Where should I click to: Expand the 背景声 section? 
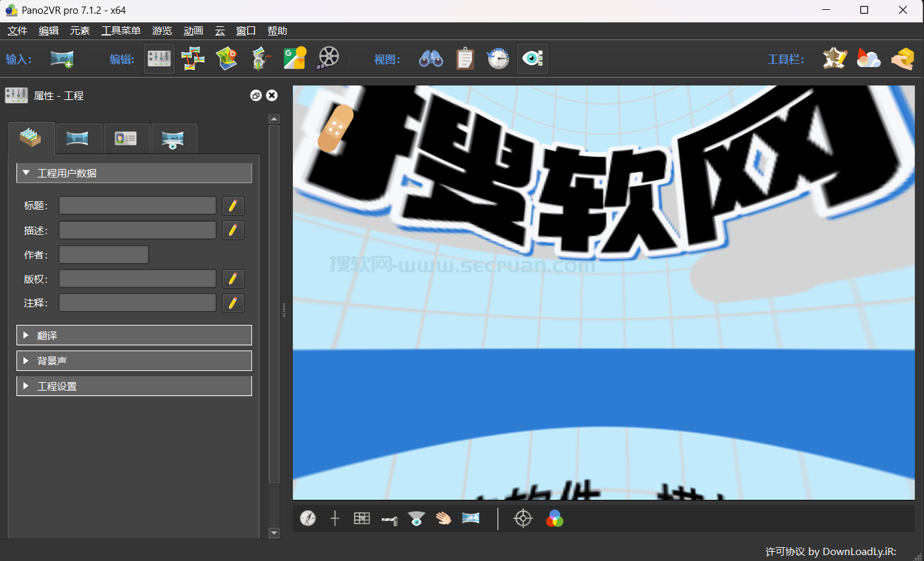point(134,360)
